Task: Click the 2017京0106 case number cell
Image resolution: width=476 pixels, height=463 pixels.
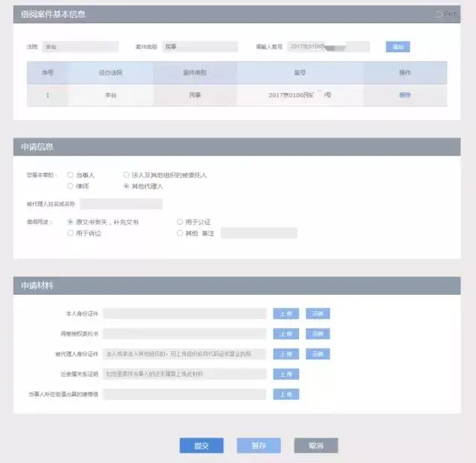Action: 300,95
